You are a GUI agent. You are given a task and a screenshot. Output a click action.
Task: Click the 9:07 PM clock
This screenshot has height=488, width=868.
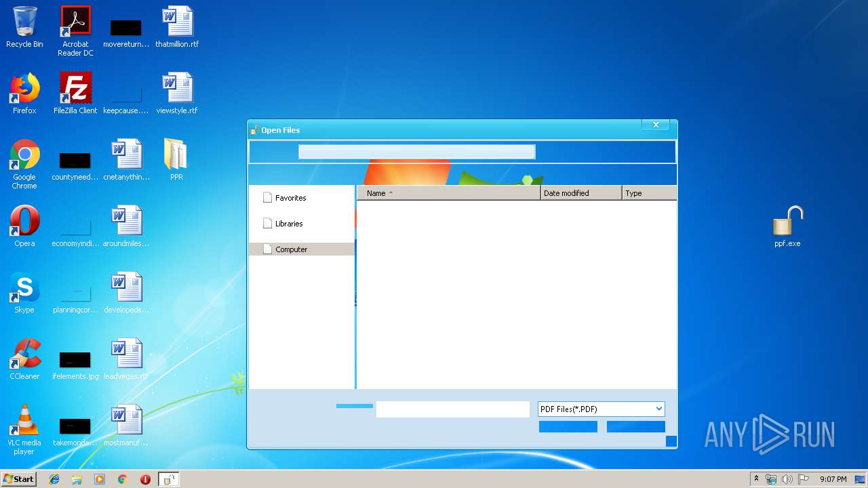[833, 479]
